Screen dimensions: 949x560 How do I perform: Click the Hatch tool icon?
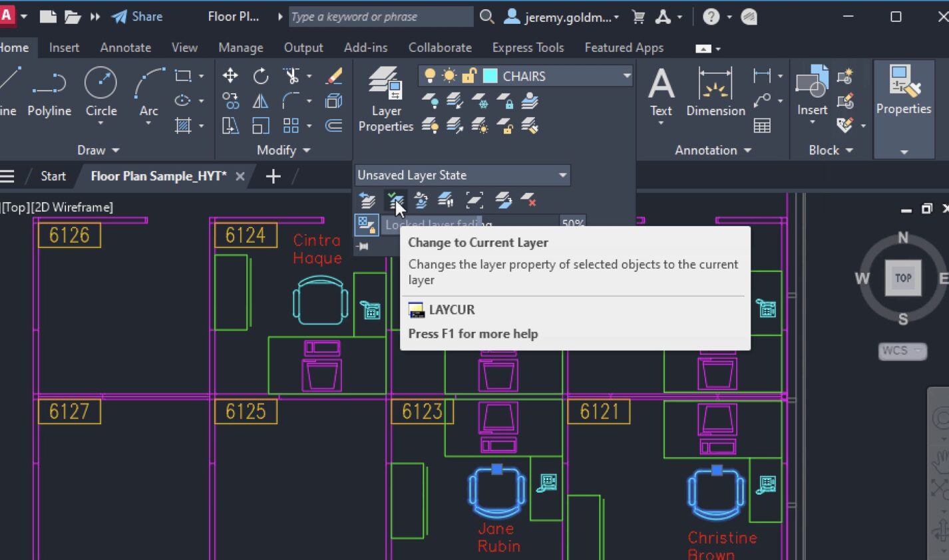[x=183, y=126]
